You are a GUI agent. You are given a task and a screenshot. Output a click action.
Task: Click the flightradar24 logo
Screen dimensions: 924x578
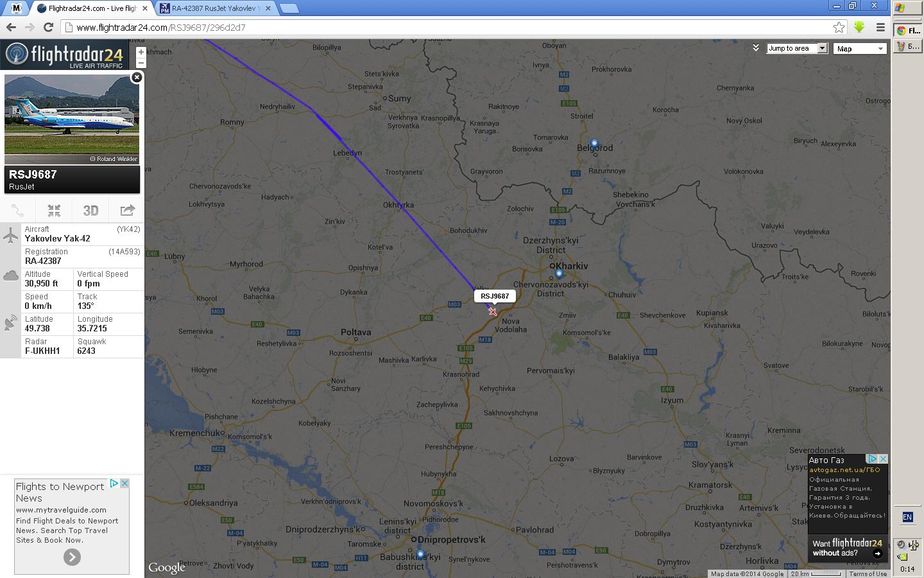coord(64,55)
